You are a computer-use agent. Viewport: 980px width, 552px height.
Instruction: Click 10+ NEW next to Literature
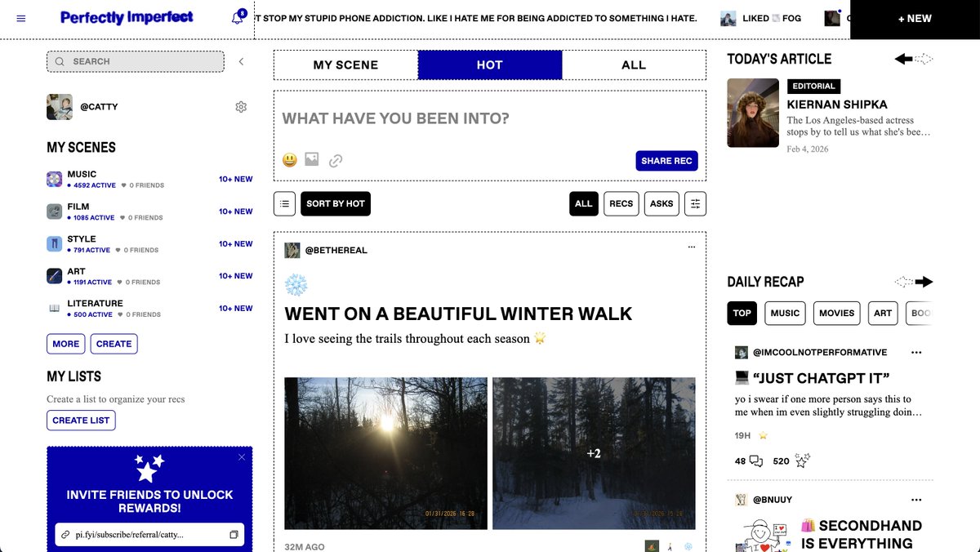[236, 308]
